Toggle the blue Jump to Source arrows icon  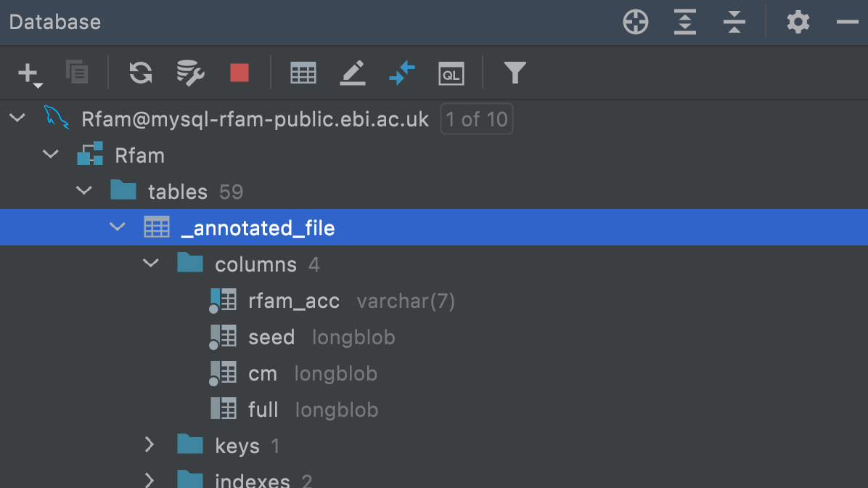[x=402, y=73]
